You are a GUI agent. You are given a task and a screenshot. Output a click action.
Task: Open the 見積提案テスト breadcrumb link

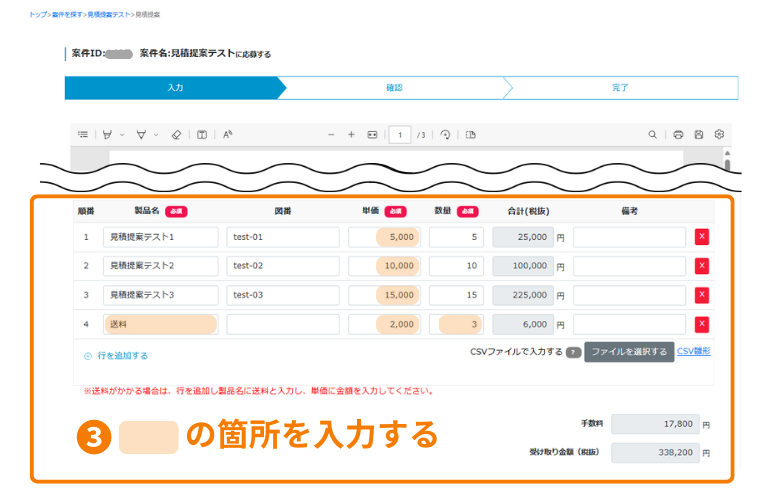click(109, 15)
